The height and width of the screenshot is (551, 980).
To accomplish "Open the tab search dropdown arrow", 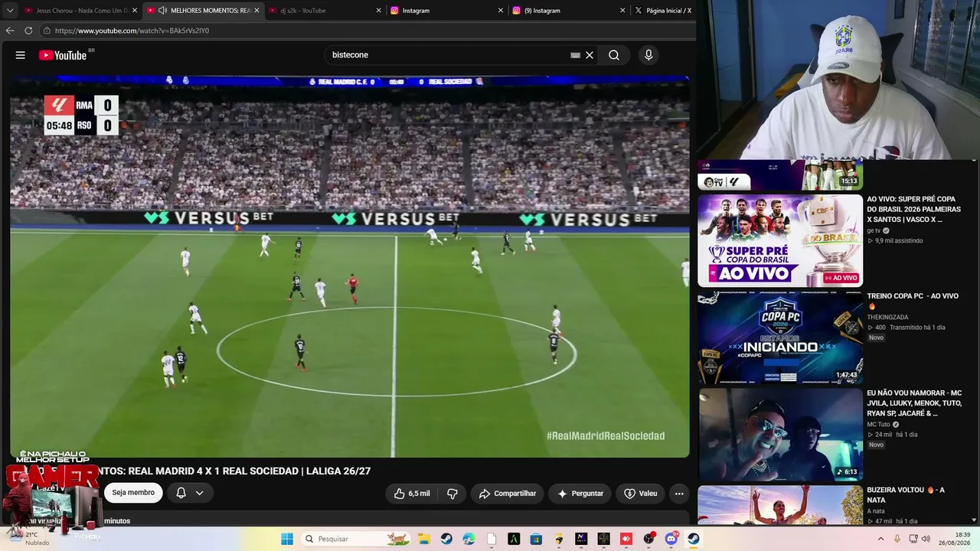I will (x=10, y=11).
